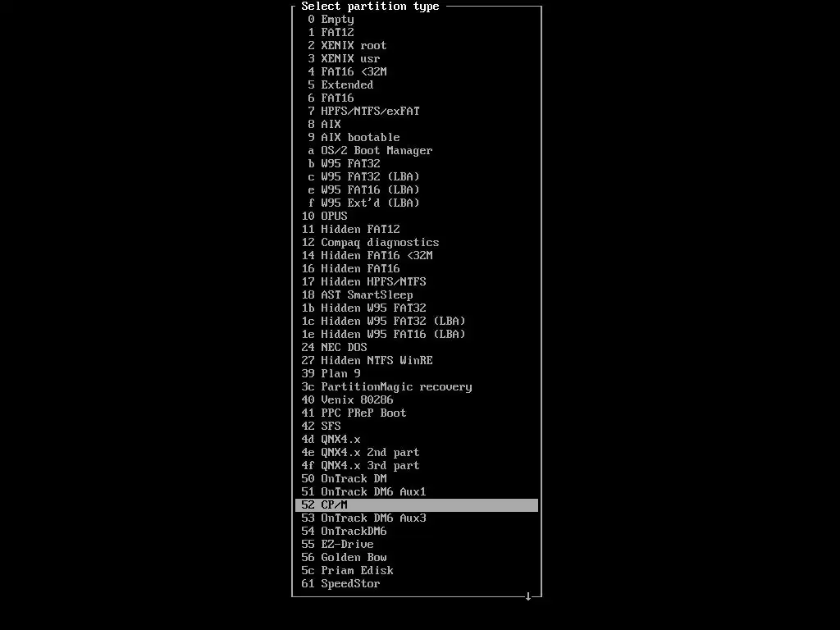Select Hidden HPFS/NTFS option

tap(416, 282)
